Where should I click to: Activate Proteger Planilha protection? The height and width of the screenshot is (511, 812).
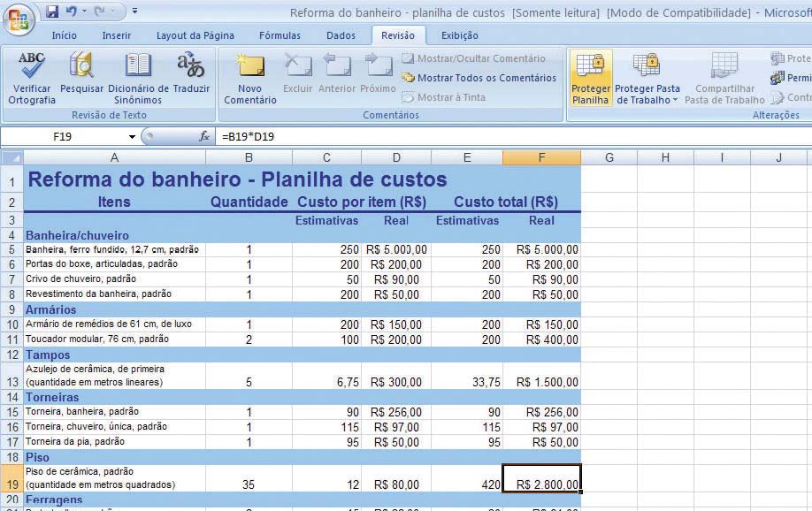point(591,80)
